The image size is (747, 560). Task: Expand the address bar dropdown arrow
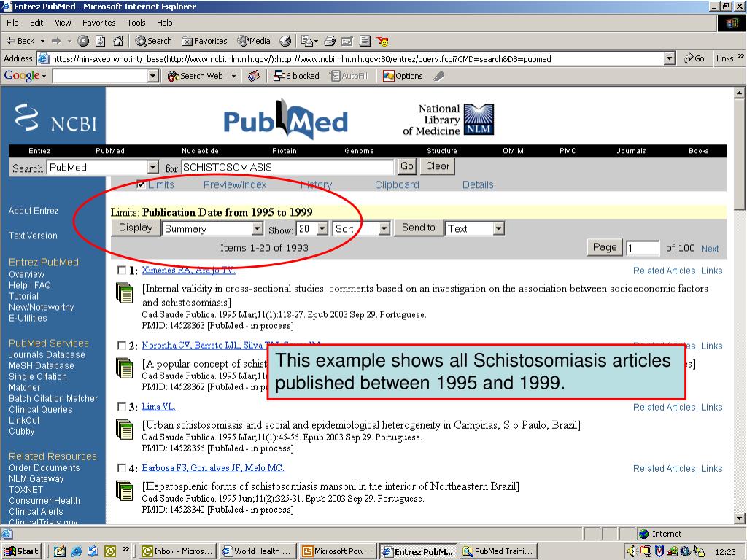(x=670, y=58)
